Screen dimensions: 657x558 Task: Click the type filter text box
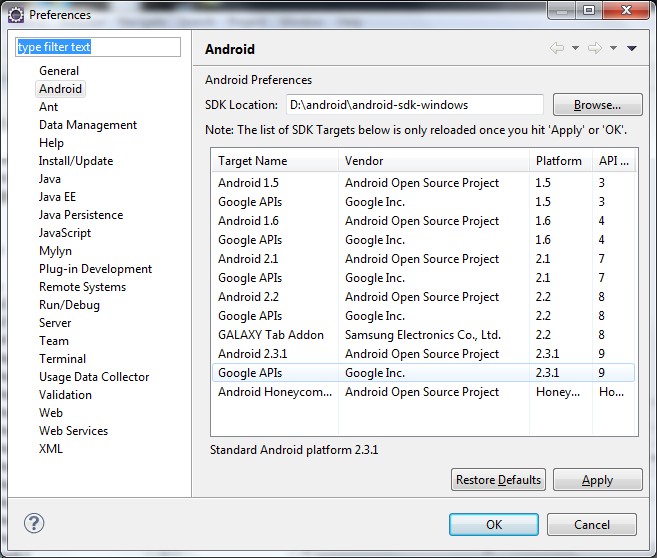pyautogui.click(x=98, y=47)
